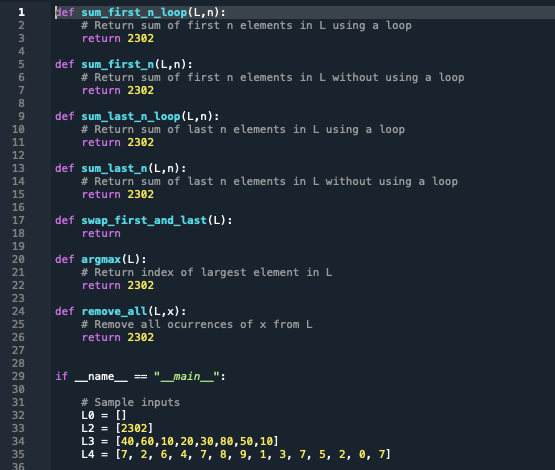Click the value 2302 on line 3

(x=141, y=38)
